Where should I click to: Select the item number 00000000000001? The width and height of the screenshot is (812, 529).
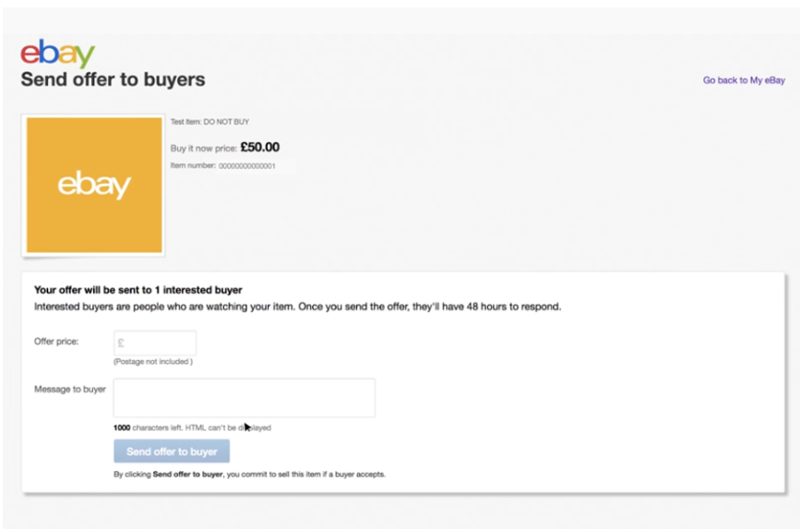(247, 166)
